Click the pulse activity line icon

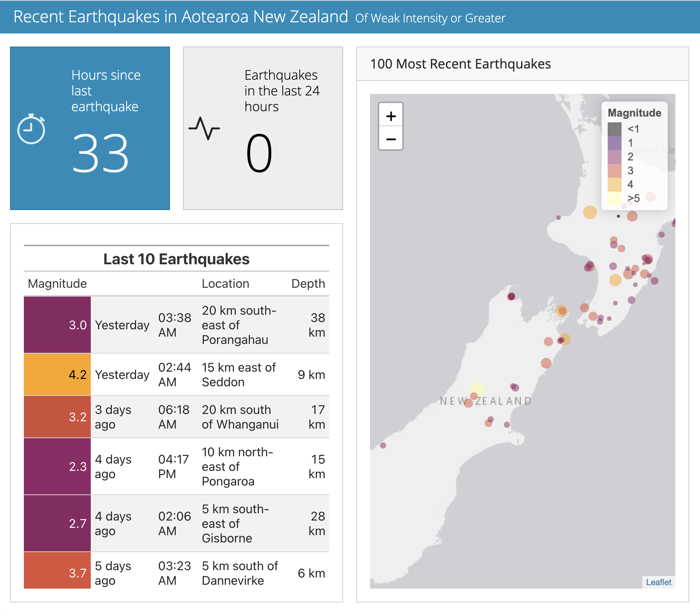[204, 128]
